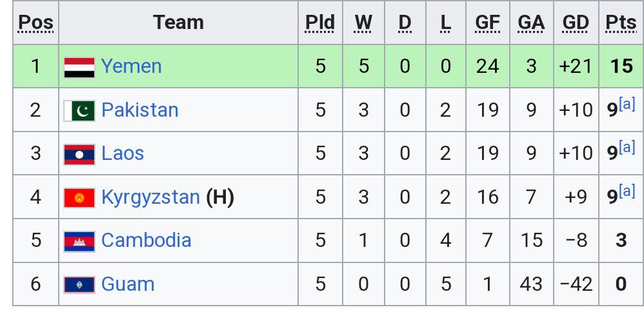Click the Guam flag icon
The image size is (644, 314).
(x=79, y=284)
